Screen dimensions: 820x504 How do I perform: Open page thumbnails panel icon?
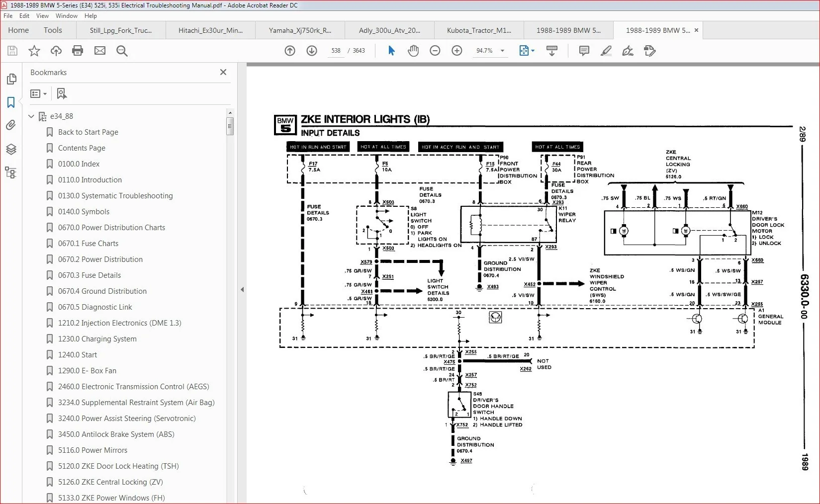click(11, 80)
